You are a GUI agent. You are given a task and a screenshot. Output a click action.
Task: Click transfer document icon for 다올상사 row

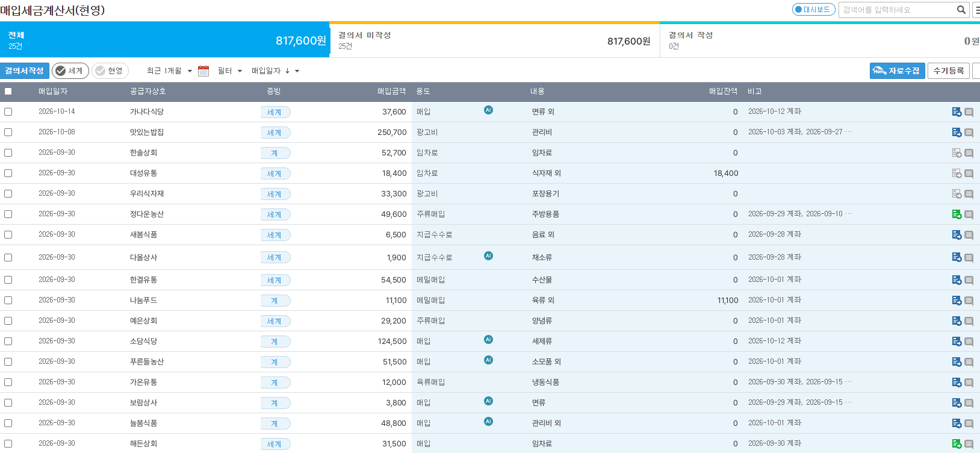957,257
